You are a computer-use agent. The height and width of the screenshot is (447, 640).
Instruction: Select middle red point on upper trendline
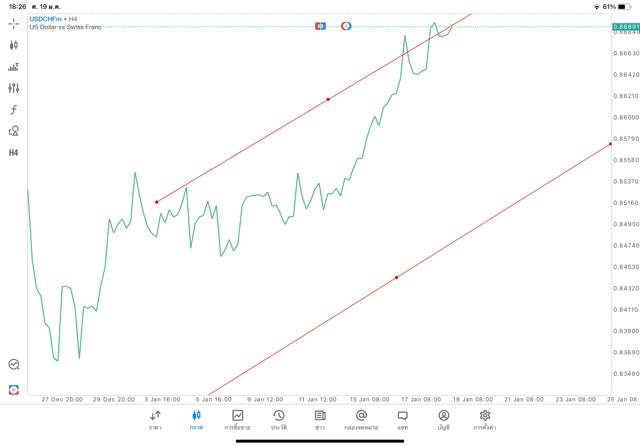328,99
